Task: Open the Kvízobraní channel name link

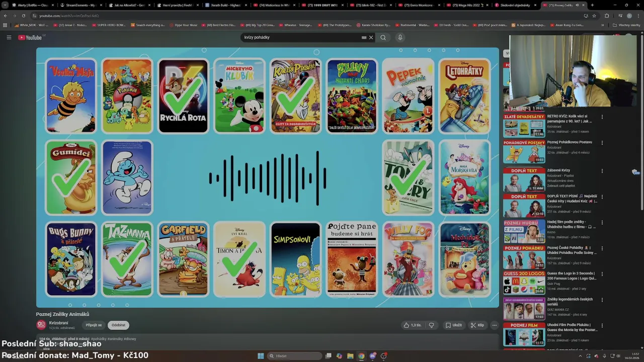Action: 58,323
